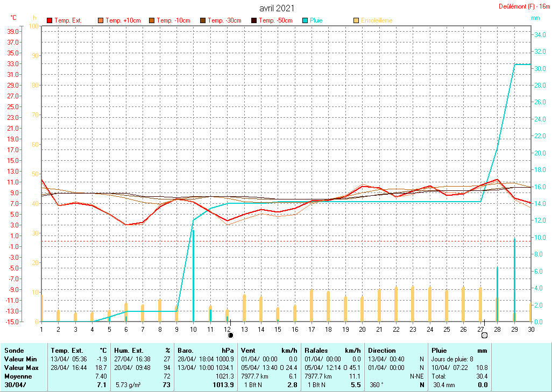Click the Rafales km/h column header
Screen dimensions: 552x392
[332, 351]
